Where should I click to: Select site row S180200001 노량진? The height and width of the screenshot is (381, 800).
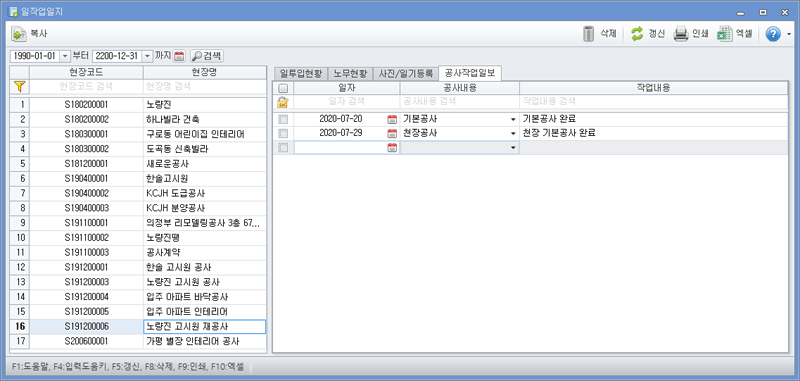click(138, 105)
